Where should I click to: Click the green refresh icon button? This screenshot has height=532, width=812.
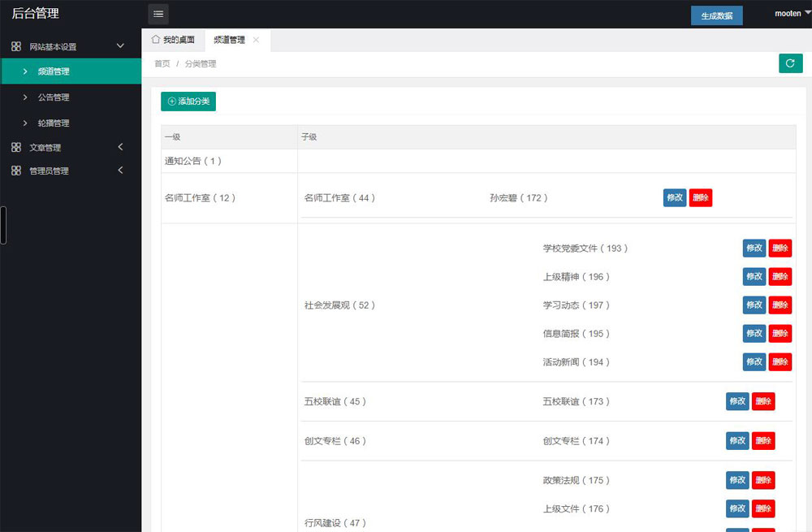(790, 64)
